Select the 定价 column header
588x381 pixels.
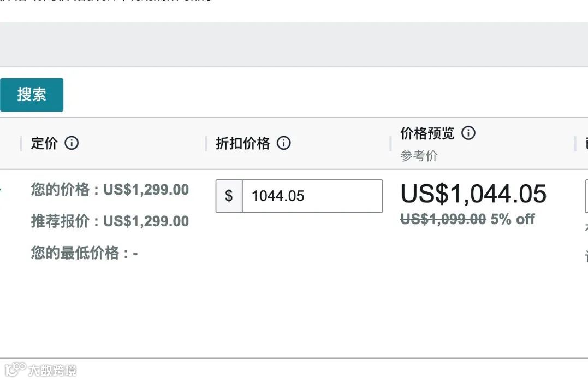coord(44,143)
